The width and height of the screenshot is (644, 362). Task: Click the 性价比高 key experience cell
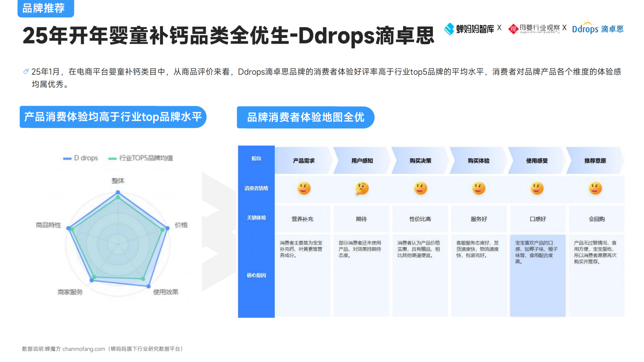420,219
